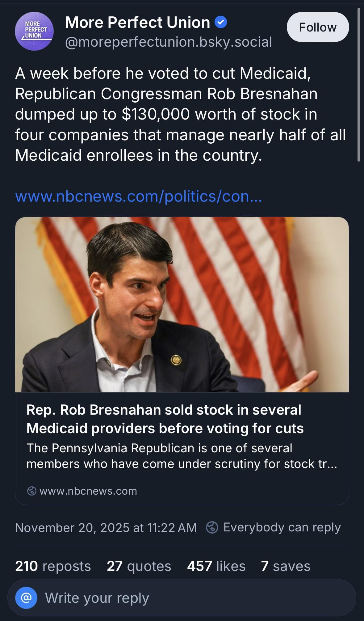This screenshot has height=621, width=364.
Task: Follow More Perfect Union
Action: [x=318, y=27]
